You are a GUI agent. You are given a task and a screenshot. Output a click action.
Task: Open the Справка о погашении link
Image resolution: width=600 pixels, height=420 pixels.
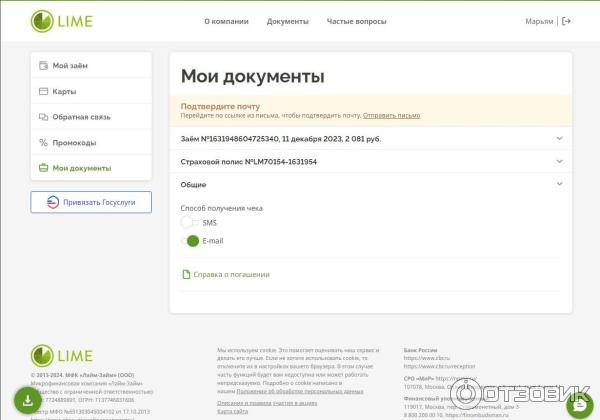[231, 274]
